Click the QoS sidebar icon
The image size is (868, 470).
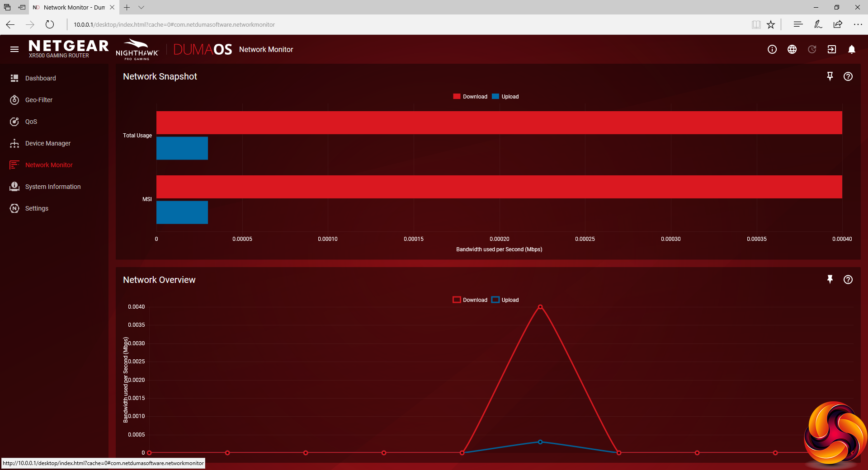click(14, 122)
